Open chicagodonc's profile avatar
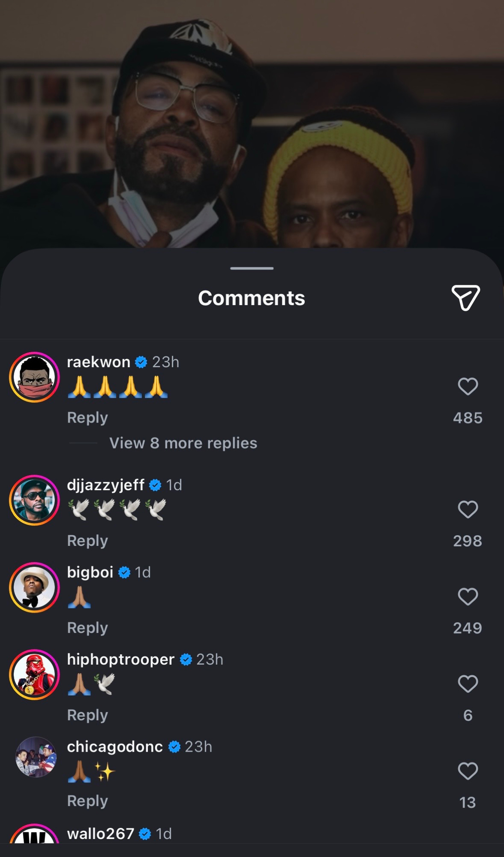Screen dimensions: 504x857 (x=36, y=757)
